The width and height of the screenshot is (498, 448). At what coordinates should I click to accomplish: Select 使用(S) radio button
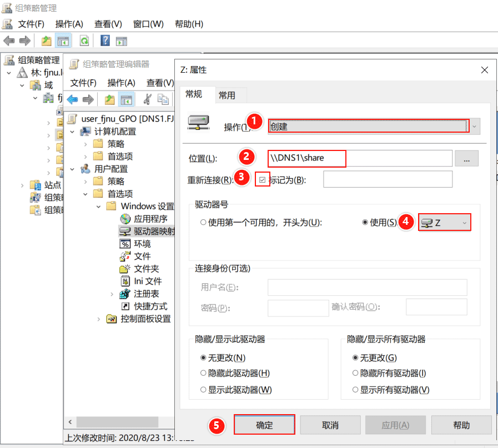(x=365, y=222)
